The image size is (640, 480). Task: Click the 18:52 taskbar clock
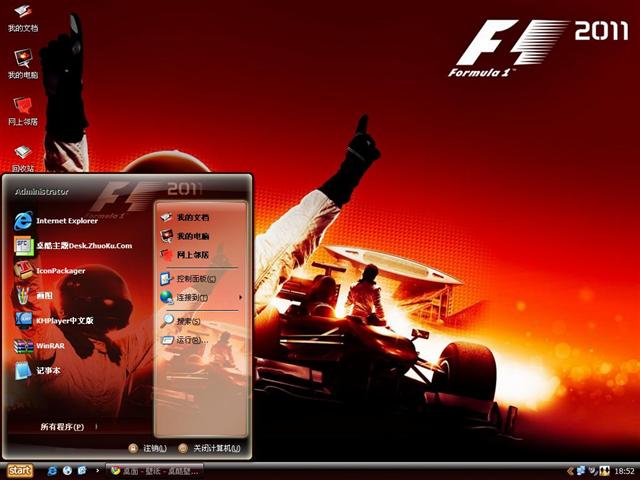pos(624,471)
